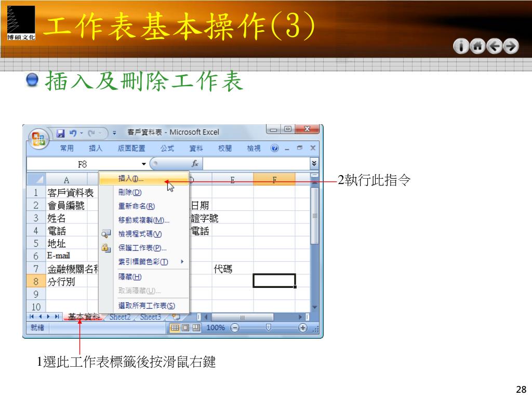Screen dimensions: 532x399
Task: Choose 插入(I)... in the context menu
Action: coord(144,179)
